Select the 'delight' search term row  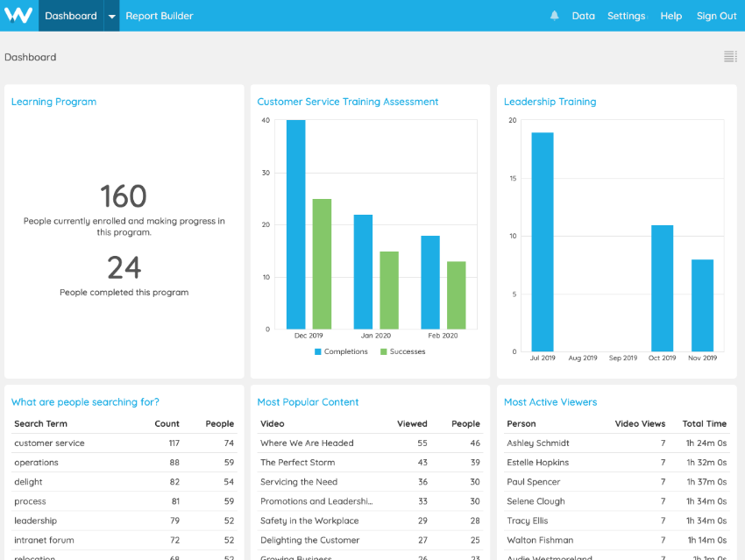(124, 482)
